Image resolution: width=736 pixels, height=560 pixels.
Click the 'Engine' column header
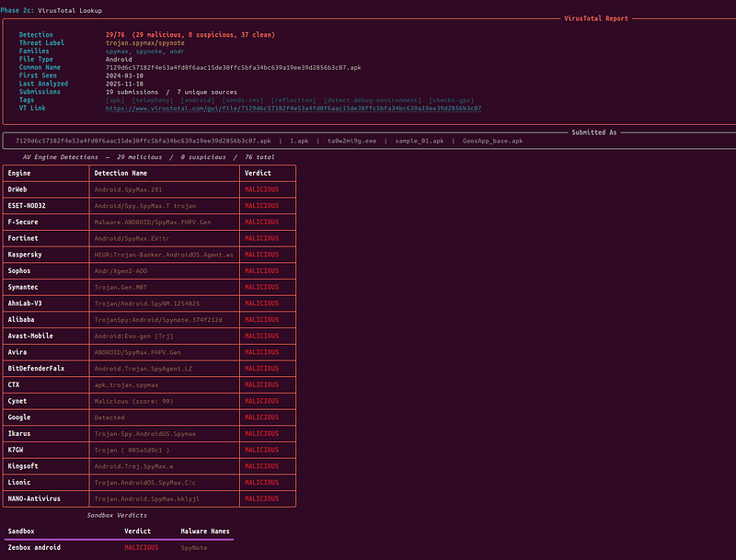(x=19, y=173)
